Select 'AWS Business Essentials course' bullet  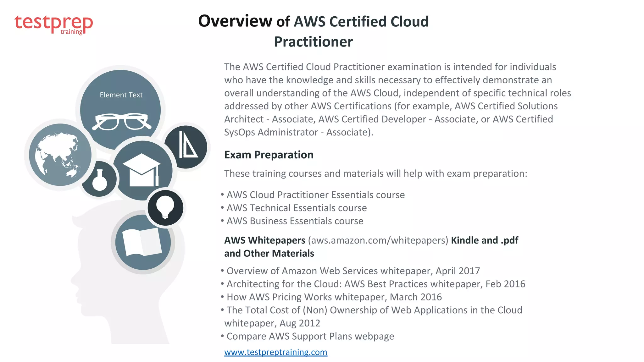[295, 221]
